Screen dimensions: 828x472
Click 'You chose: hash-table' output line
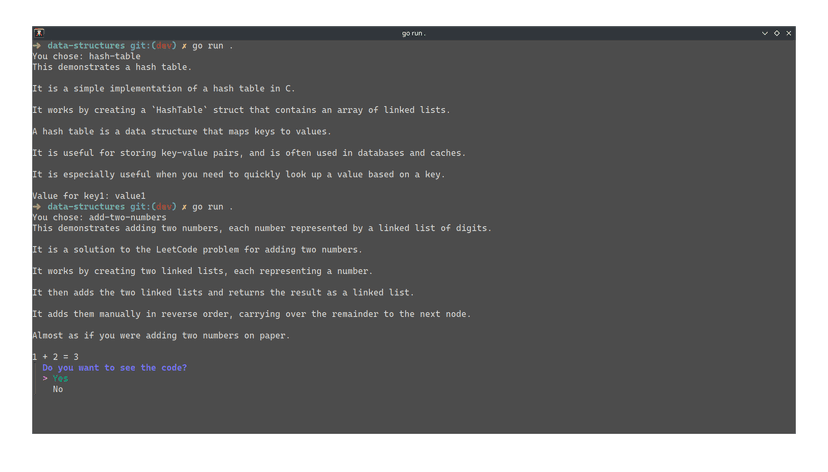click(x=85, y=56)
